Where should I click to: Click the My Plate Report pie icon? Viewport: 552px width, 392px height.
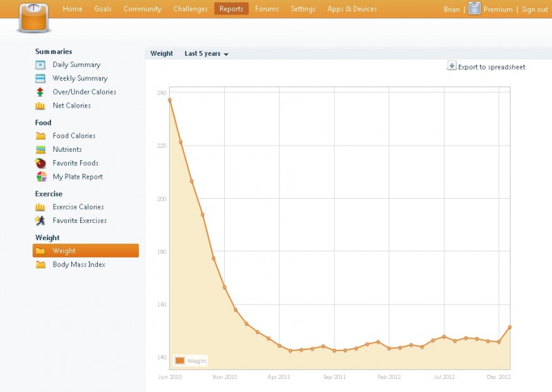pos(40,177)
